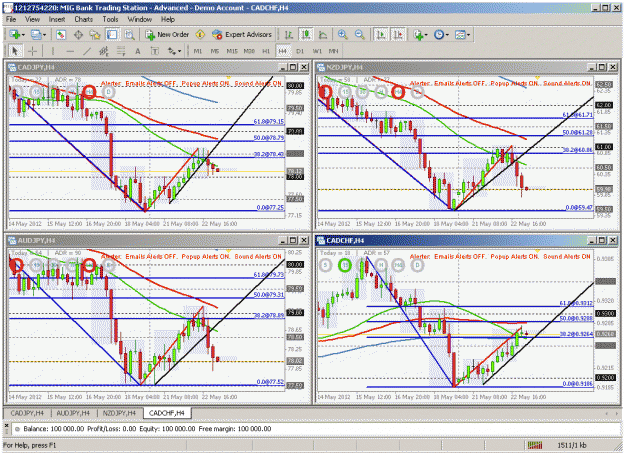Screen dimensions: 625x453
Task: Select the Cursor arrow tool
Action: [x=15, y=51]
